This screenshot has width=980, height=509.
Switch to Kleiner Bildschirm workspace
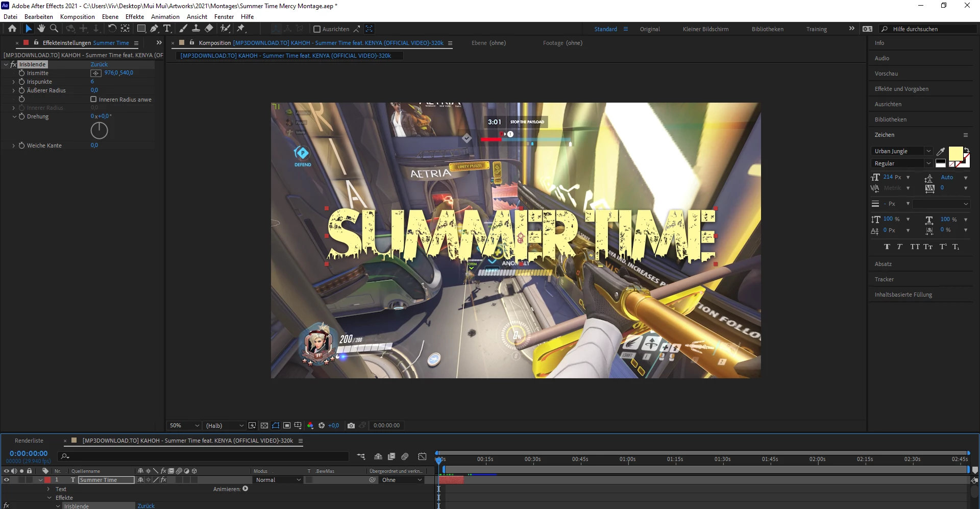[705, 29]
